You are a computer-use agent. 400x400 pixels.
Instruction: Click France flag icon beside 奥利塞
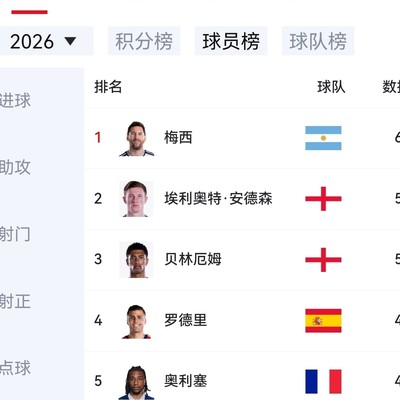click(x=323, y=381)
